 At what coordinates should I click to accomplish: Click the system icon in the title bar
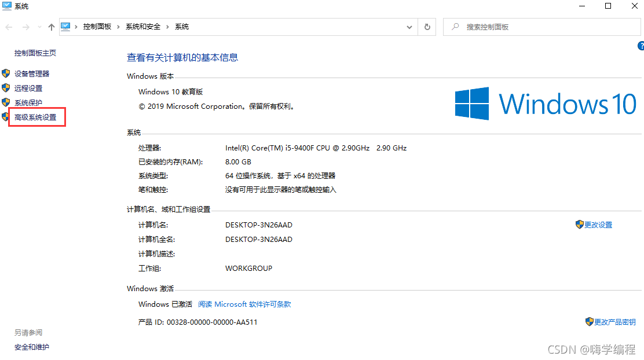pos(6,6)
